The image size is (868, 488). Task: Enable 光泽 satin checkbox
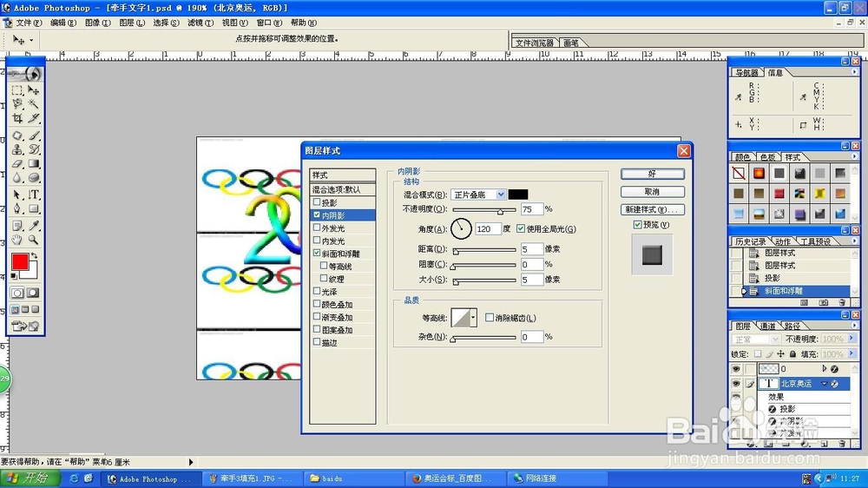tap(317, 291)
